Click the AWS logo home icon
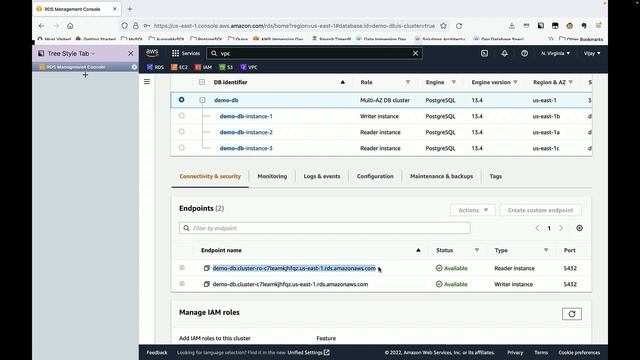Screen dimensions: 640x360 coord(152,53)
